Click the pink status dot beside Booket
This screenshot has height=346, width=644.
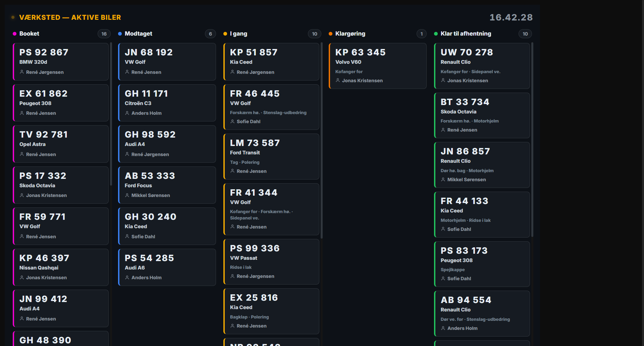pos(15,34)
